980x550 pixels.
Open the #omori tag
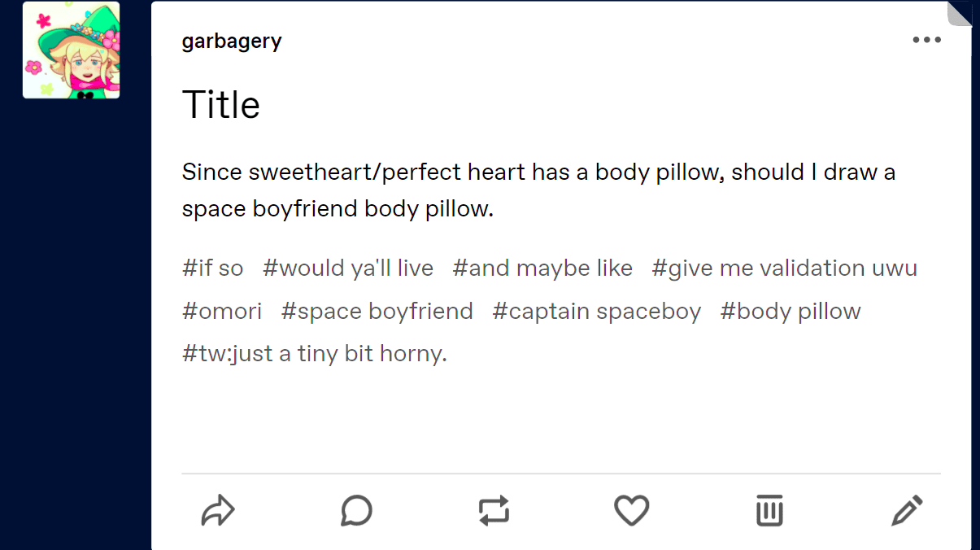tap(222, 311)
